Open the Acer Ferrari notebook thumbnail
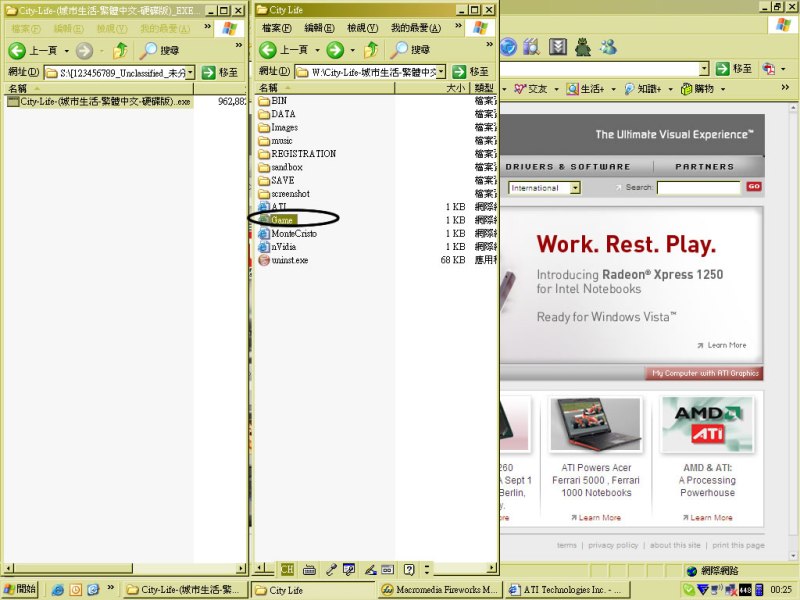Image resolution: width=800 pixels, height=600 pixels. [x=595, y=424]
